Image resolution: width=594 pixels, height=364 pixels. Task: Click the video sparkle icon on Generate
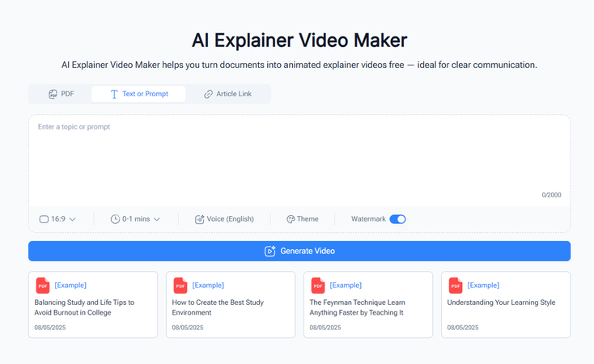pyautogui.click(x=269, y=251)
